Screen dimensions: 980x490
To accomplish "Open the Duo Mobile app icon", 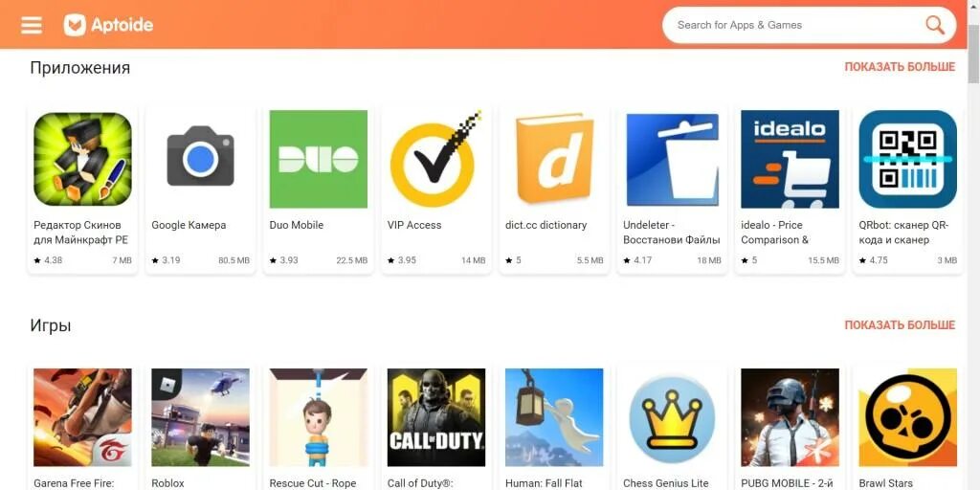I will (x=318, y=159).
